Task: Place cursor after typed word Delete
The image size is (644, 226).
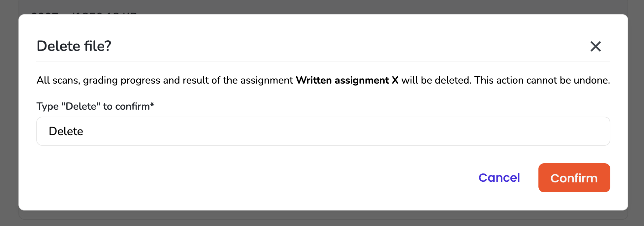Action: (84, 132)
